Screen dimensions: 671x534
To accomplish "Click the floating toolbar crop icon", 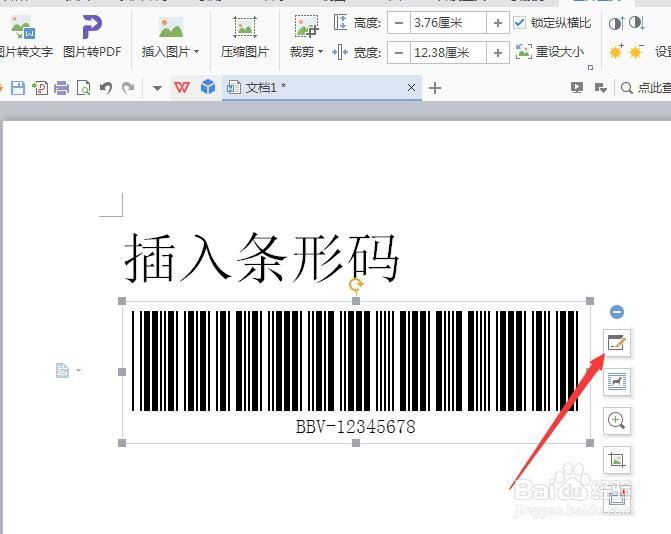I will click(x=617, y=460).
